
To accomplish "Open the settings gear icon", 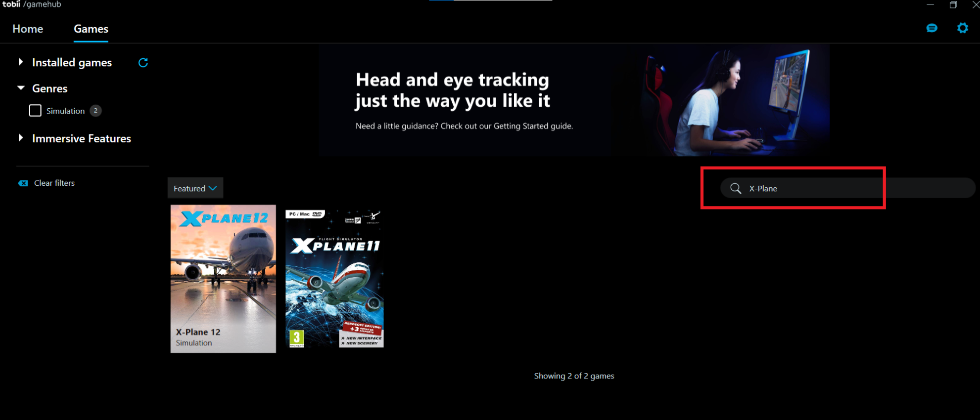I will (962, 28).
